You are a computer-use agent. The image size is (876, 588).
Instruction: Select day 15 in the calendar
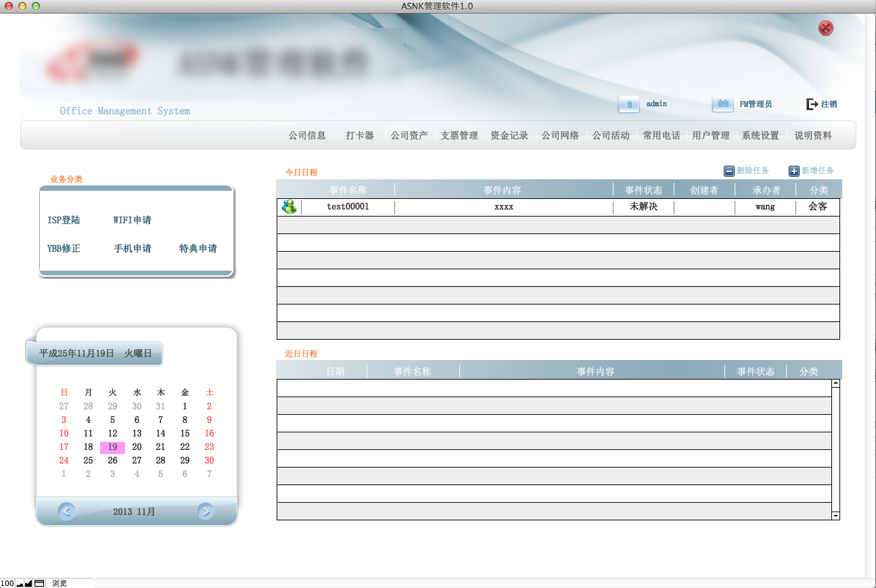185,433
